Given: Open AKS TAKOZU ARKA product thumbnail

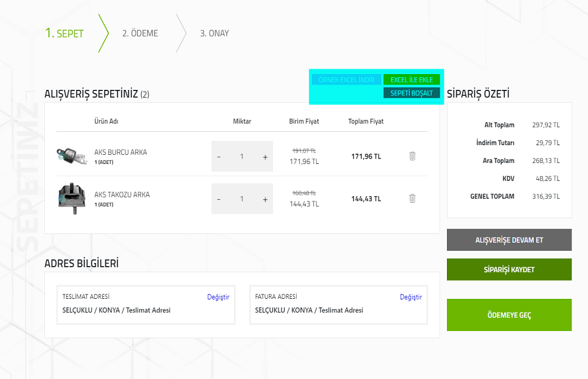Looking at the screenshot, I should (69, 198).
